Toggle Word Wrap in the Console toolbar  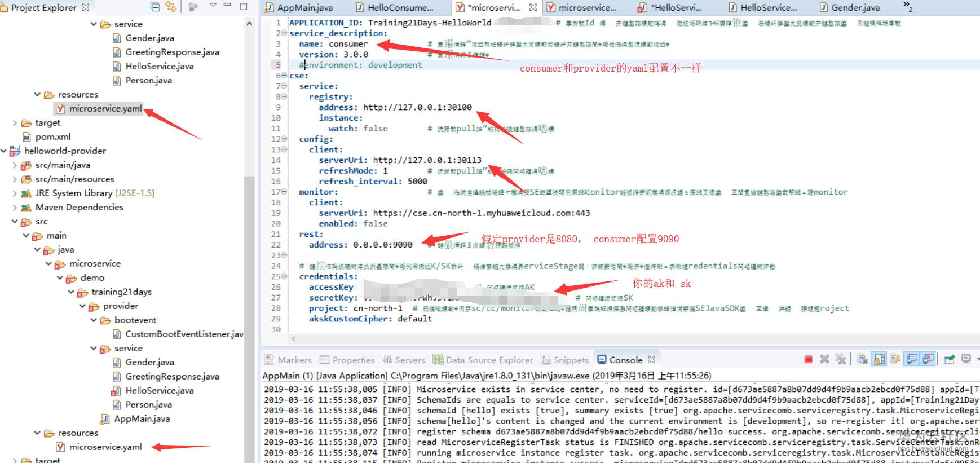click(x=895, y=359)
